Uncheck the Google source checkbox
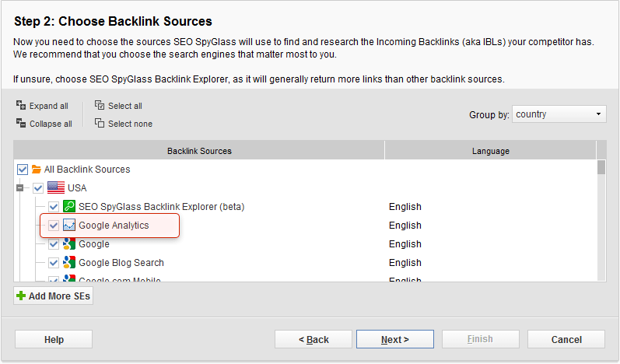620x364 pixels. pyautogui.click(x=54, y=244)
